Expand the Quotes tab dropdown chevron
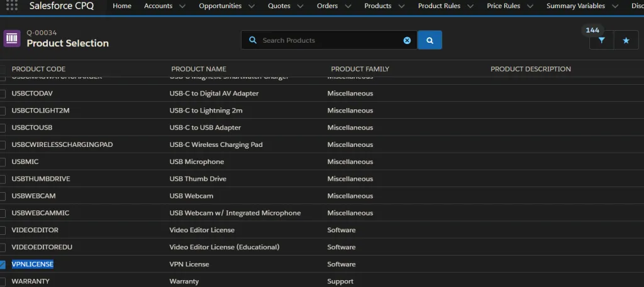Image resolution: width=644 pixels, height=287 pixels. pos(300,6)
